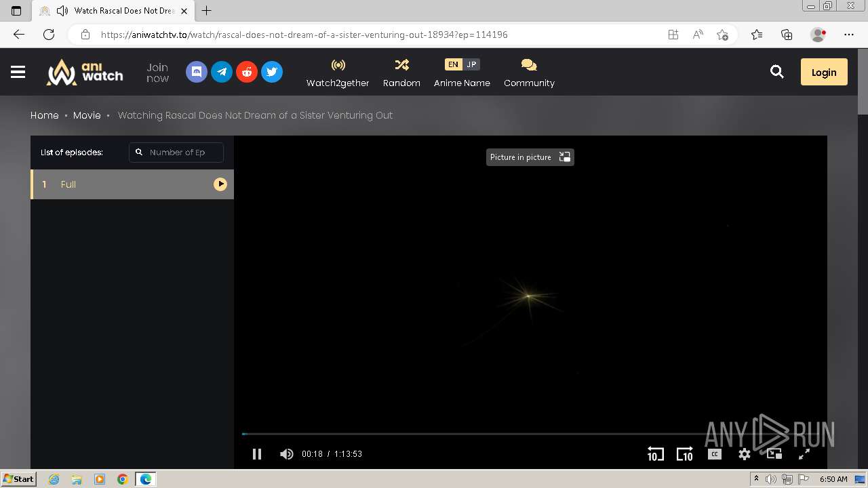Rewind video 10 seconds
868x488 pixels.
click(x=655, y=454)
